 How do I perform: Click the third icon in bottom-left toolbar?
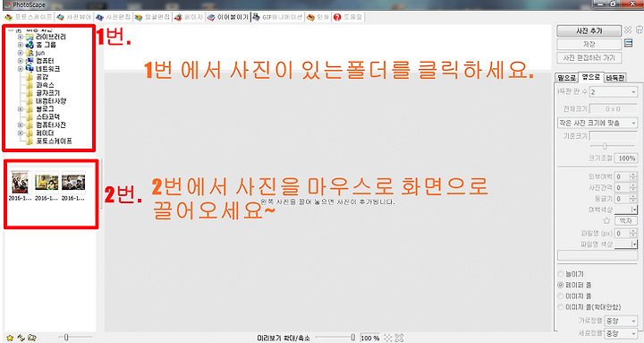click(32, 338)
